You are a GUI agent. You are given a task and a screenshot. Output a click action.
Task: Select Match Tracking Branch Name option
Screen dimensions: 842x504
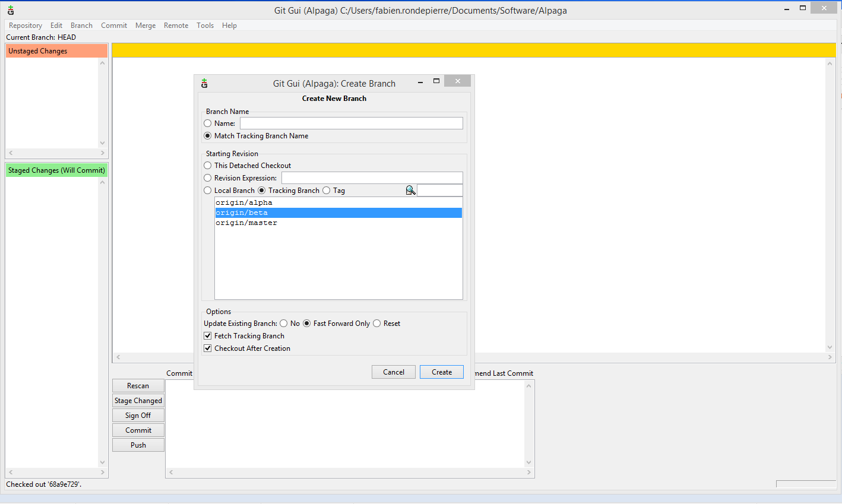pos(208,136)
